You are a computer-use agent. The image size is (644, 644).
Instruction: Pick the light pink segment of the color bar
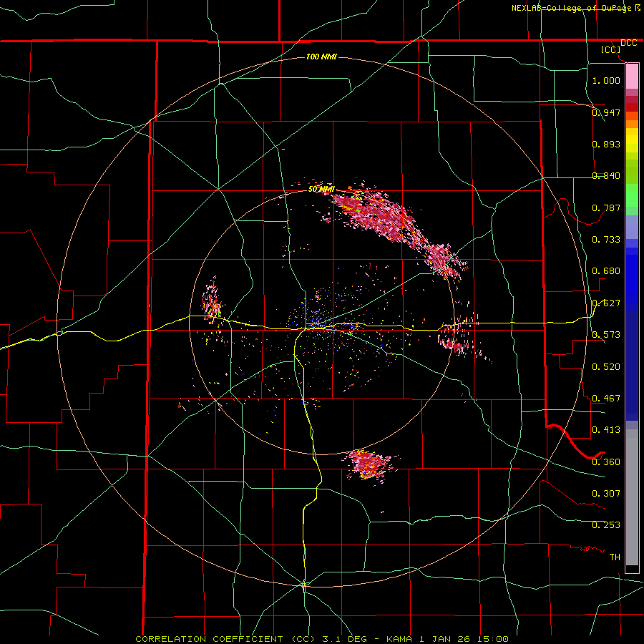pyautogui.click(x=632, y=77)
